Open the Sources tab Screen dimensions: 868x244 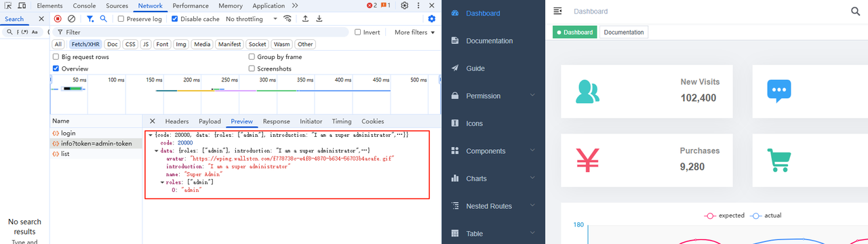coord(117,6)
